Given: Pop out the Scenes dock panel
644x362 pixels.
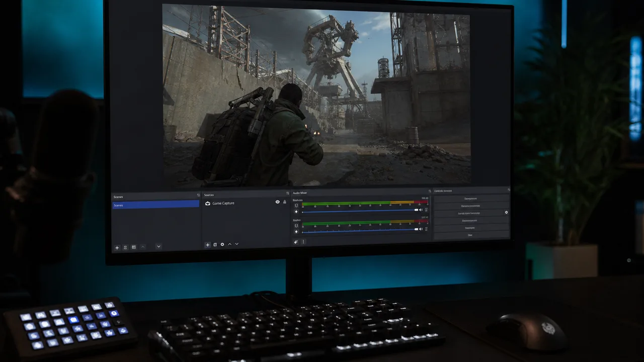Looking at the screenshot, I should [198, 196].
